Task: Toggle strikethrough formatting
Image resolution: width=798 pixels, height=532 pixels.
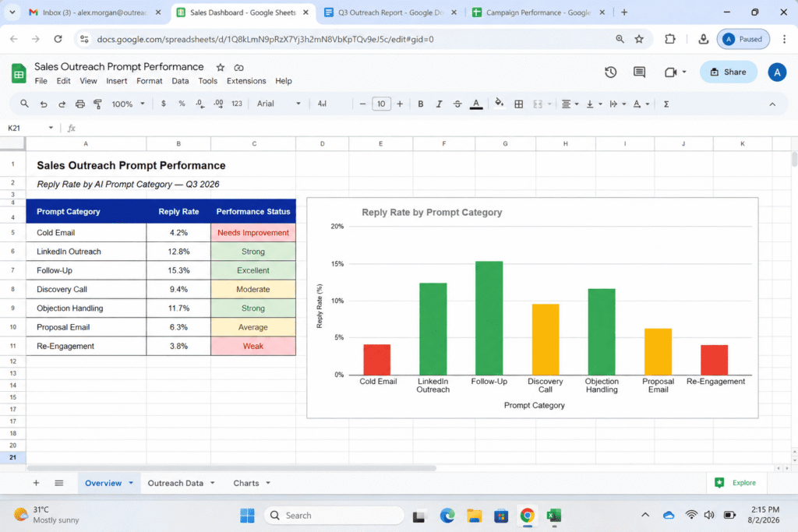Action: (x=457, y=104)
